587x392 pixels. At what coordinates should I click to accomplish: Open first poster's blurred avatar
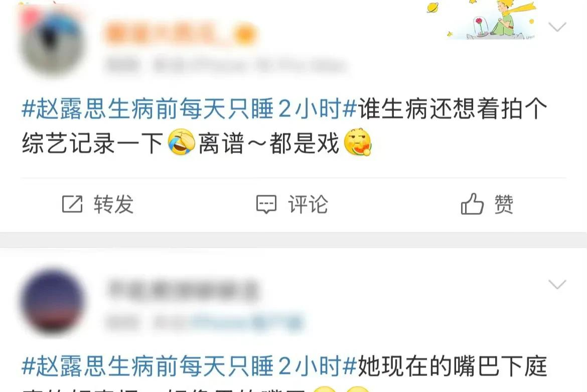point(52,42)
